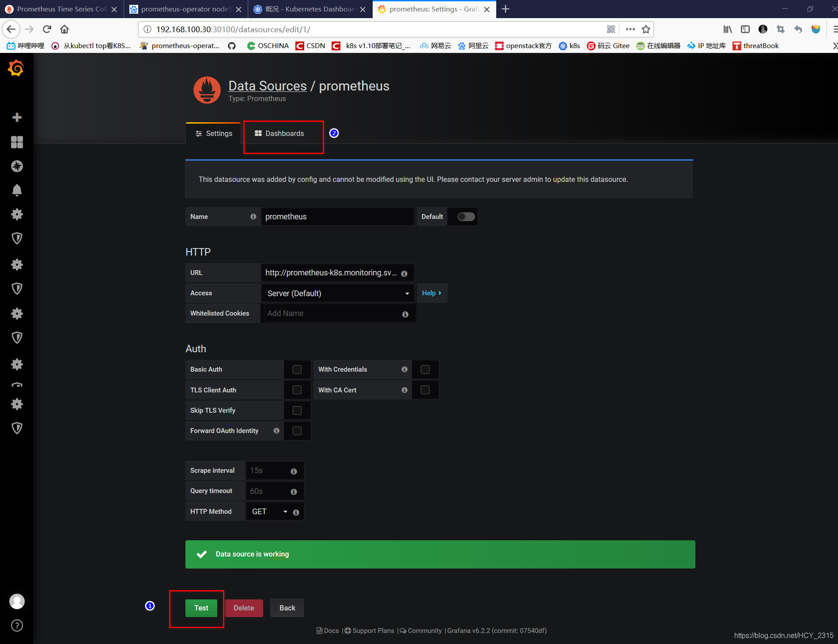Click the browser home button
Screen dimensions: 838x644
click(x=64, y=29)
